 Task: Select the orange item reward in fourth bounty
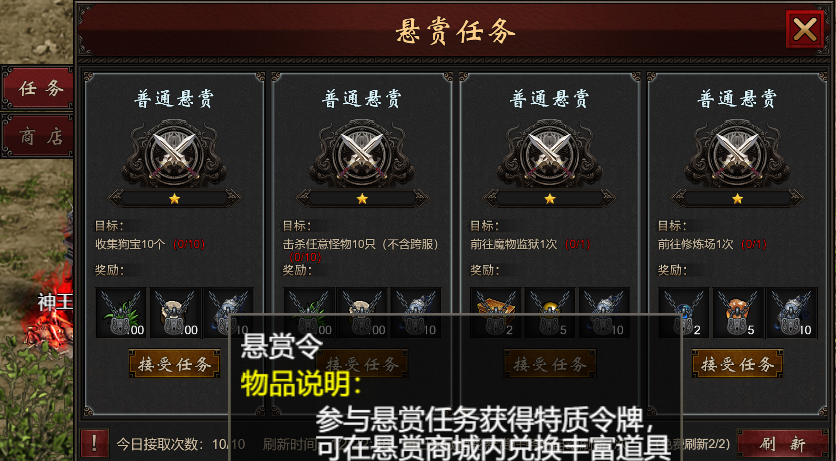pos(738,313)
